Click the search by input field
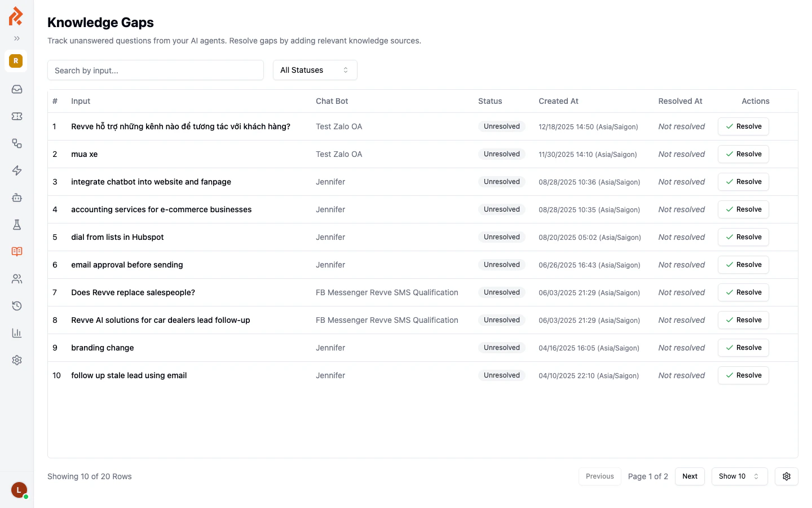Viewport: 812px width, 508px height. coord(156,70)
